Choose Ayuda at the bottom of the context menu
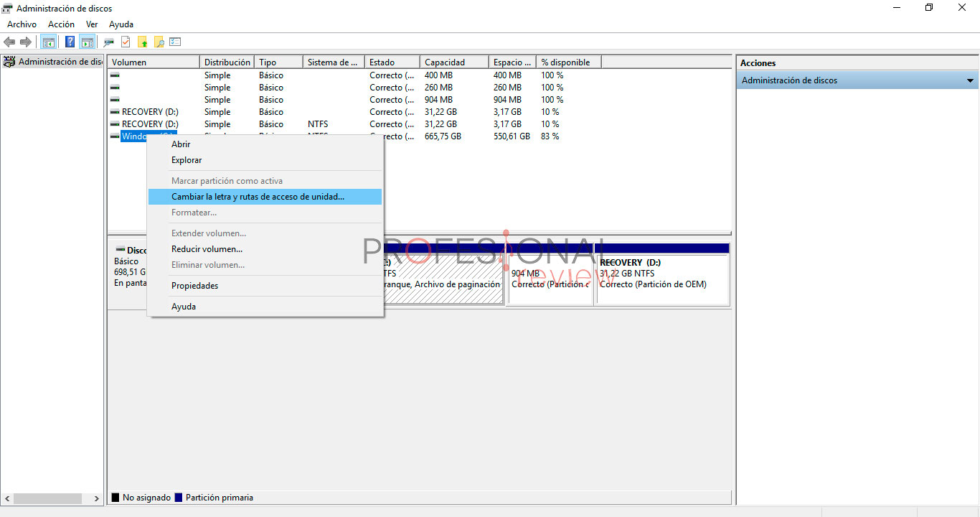This screenshot has height=517, width=980. click(x=265, y=307)
